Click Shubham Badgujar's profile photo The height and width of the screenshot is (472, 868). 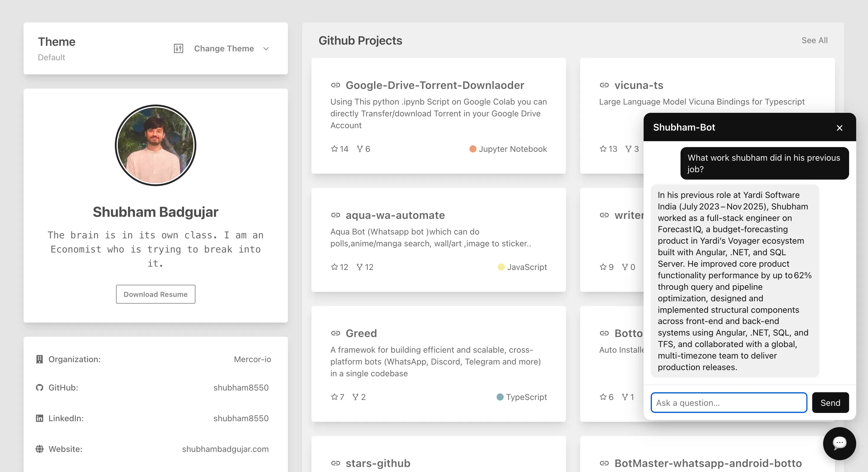click(155, 145)
